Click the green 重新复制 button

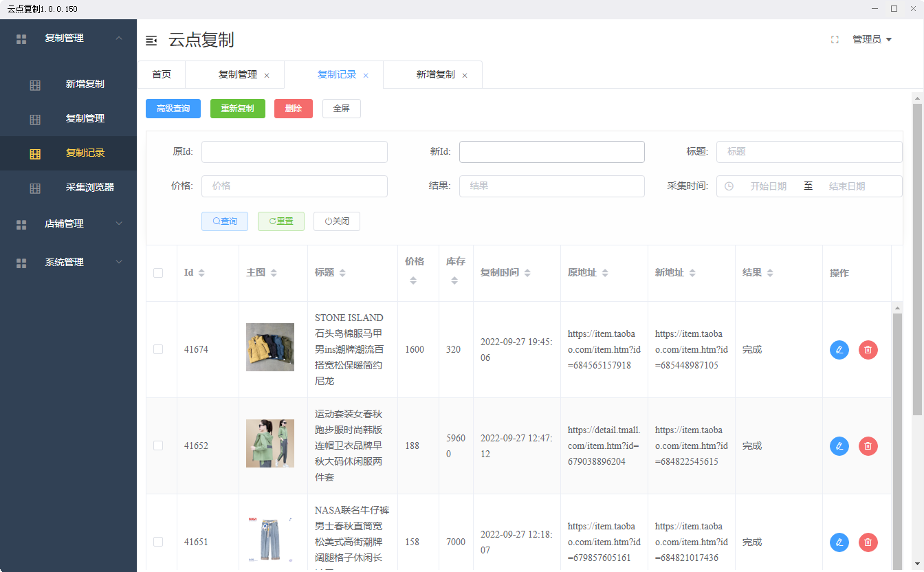pos(237,109)
